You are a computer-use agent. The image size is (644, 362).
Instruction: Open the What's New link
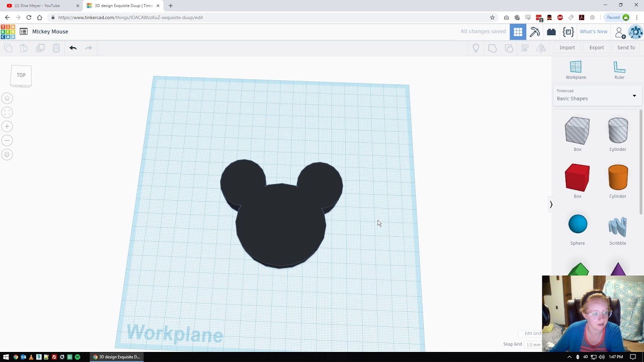[x=594, y=32]
